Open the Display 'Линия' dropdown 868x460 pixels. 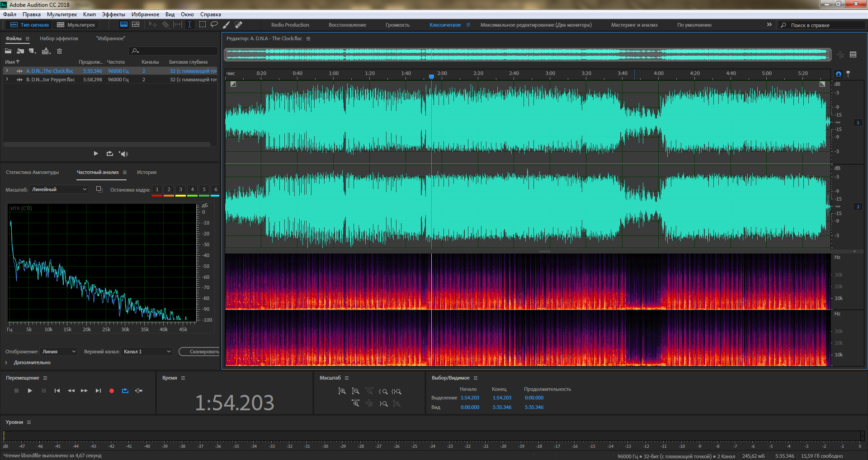[59, 352]
